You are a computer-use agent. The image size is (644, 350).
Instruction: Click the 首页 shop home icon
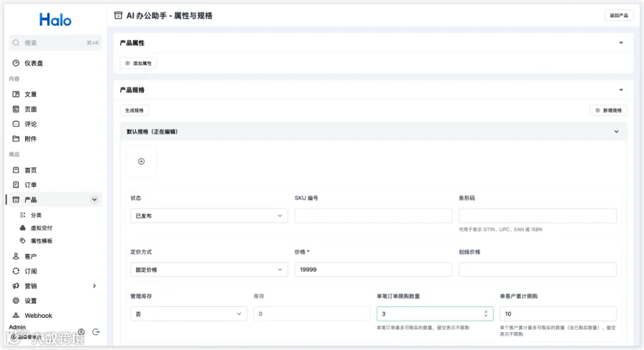tap(16, 170)
